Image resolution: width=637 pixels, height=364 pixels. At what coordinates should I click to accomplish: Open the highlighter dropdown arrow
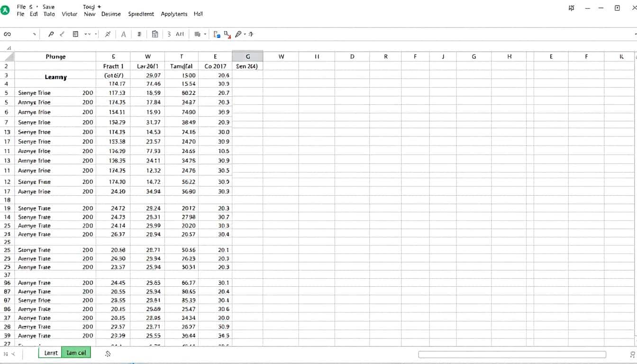(x=245, y=34)
